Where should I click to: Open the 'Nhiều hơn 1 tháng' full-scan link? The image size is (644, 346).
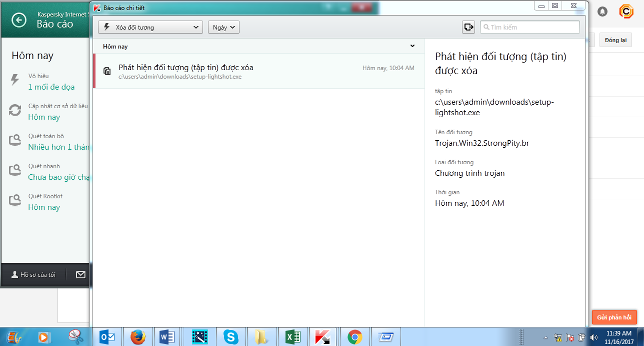click(58, 147)
